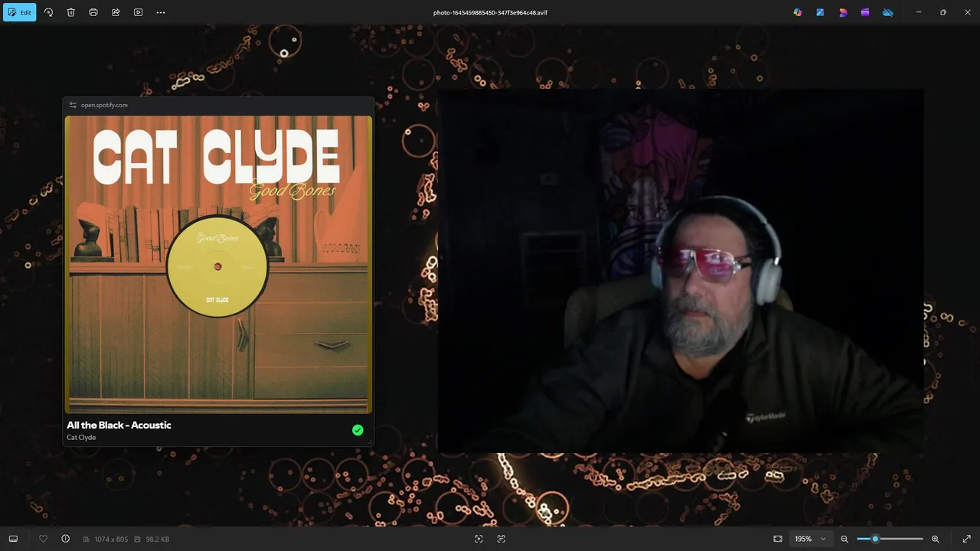Screen dimensions: 980x551
Task: Fit image to window icon
Action: click(x=778, y=539)
